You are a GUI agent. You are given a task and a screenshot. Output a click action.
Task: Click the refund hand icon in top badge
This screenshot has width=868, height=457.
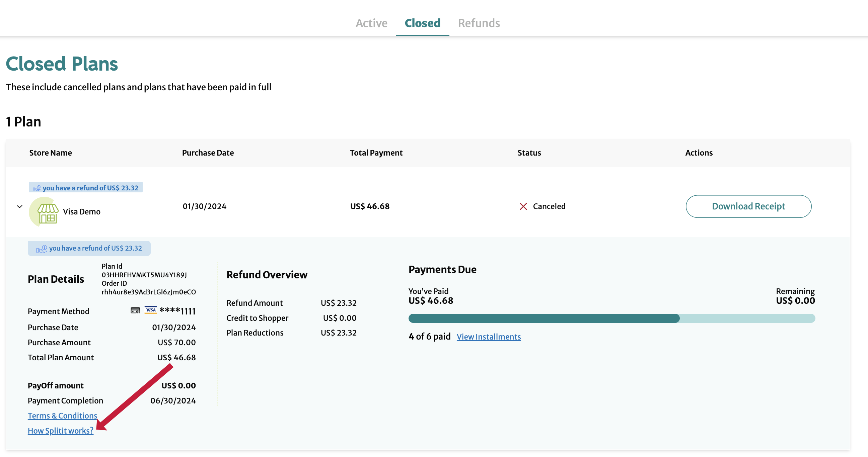point(37,188)
